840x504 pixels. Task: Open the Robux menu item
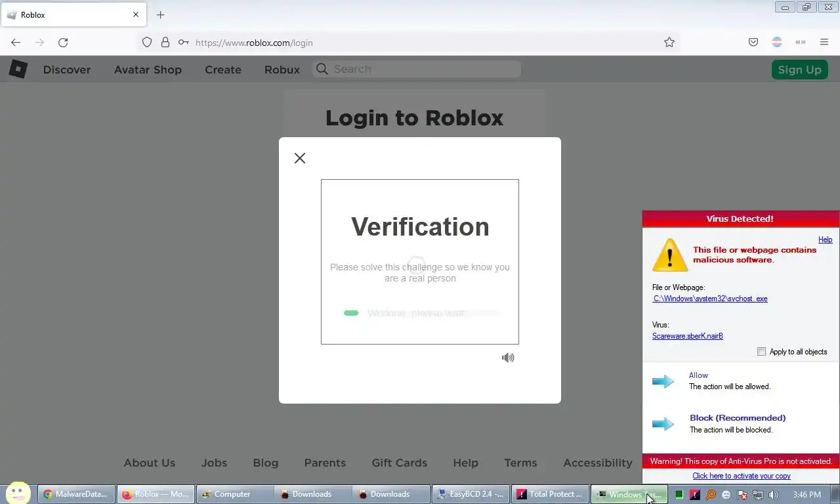[x=282, y=70]
